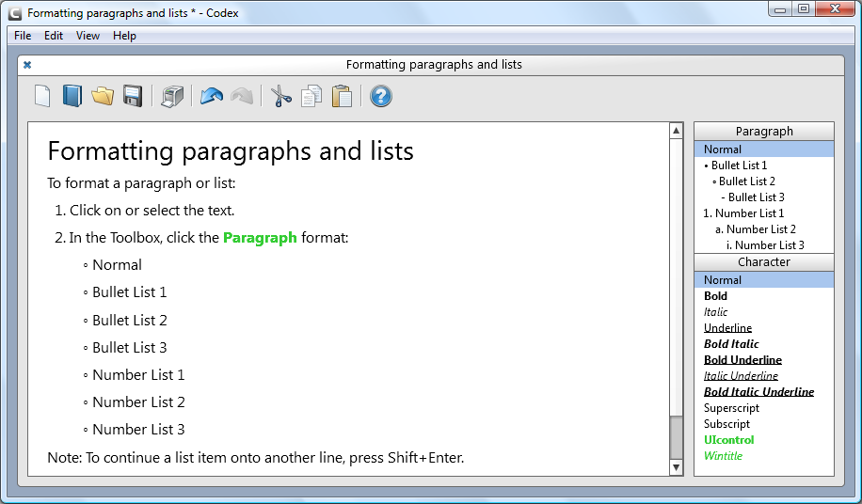Create a new blank document
This screenshot has height=504, width=862.
pos(42,96)
